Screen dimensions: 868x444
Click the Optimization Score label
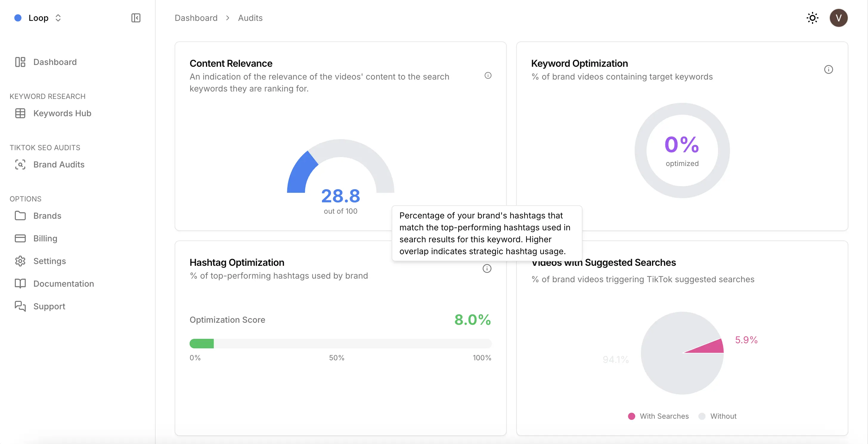(227, 320)
